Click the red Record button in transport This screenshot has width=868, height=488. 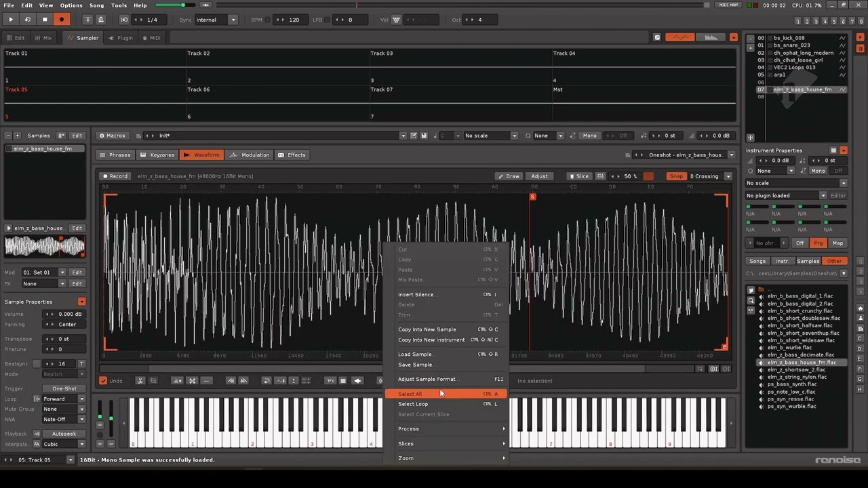coord(62,20)
